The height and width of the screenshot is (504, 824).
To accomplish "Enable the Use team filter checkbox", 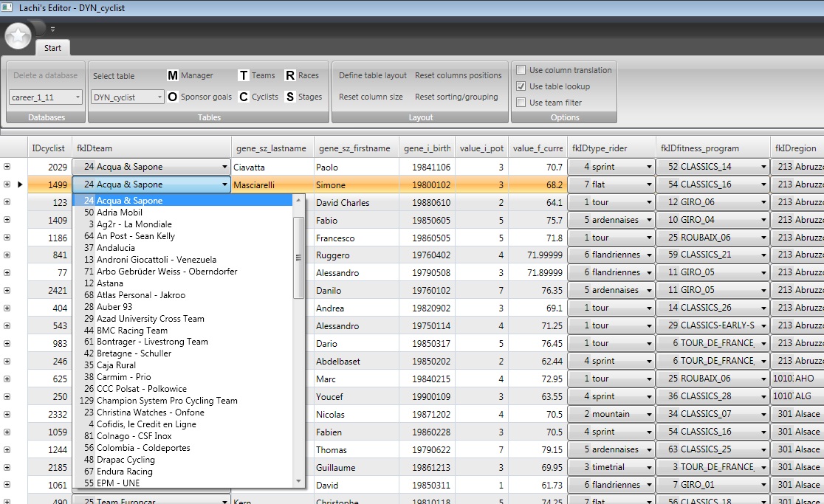I will tap(521, 103).
